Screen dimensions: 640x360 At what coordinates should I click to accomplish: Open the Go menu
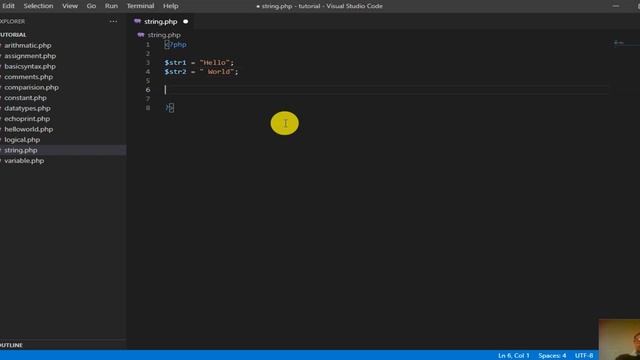coord(91,6)
